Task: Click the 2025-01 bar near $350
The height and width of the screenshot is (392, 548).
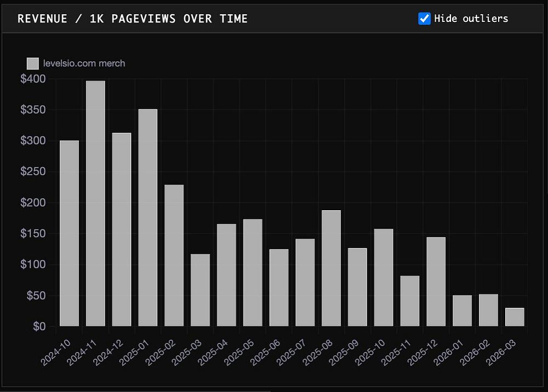Action: tap(148, 217)
